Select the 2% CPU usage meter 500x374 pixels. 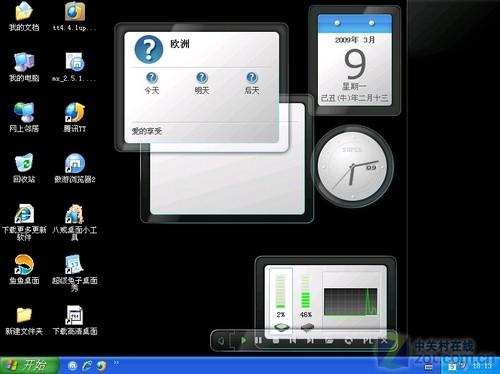click(x=281, y=295)
